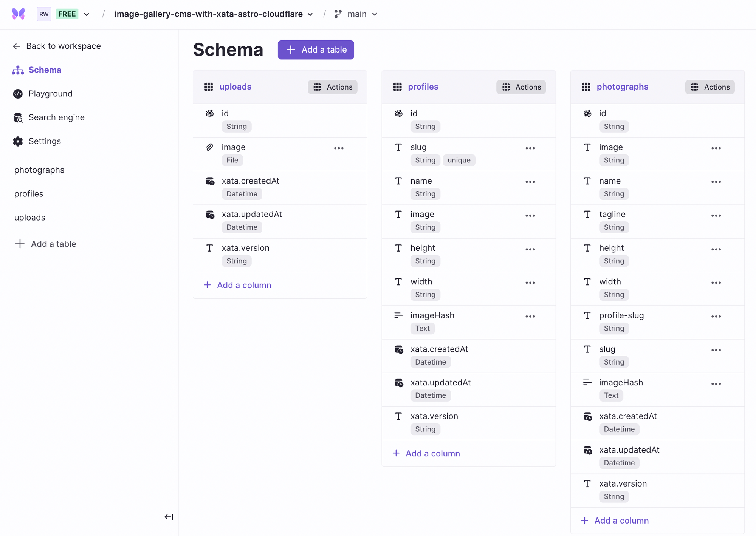Image resolution: width=756 pixels, height=536 pixels.
Task: Click the Playground icon in the sidebar
Action: [x=18, y=94]
